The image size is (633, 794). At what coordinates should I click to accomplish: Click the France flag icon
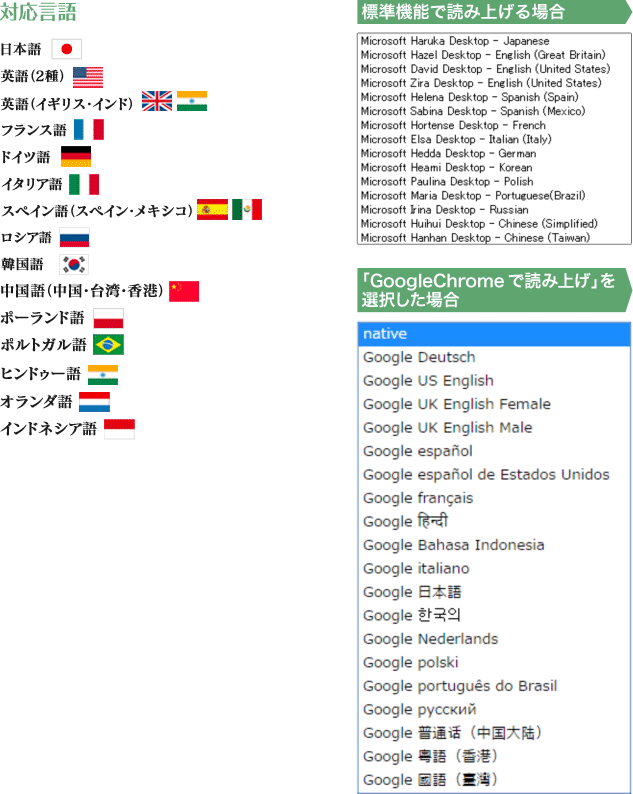[x=89, y=129]
